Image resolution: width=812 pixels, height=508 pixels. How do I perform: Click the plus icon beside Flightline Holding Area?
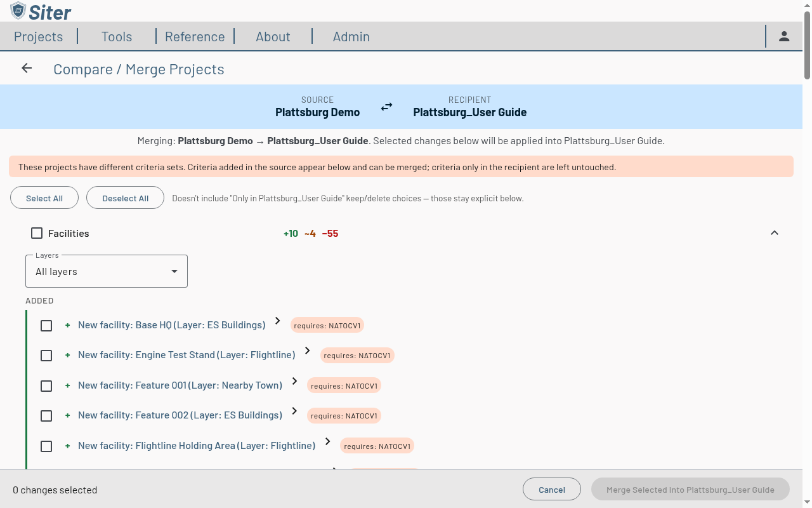pos(68,446)
